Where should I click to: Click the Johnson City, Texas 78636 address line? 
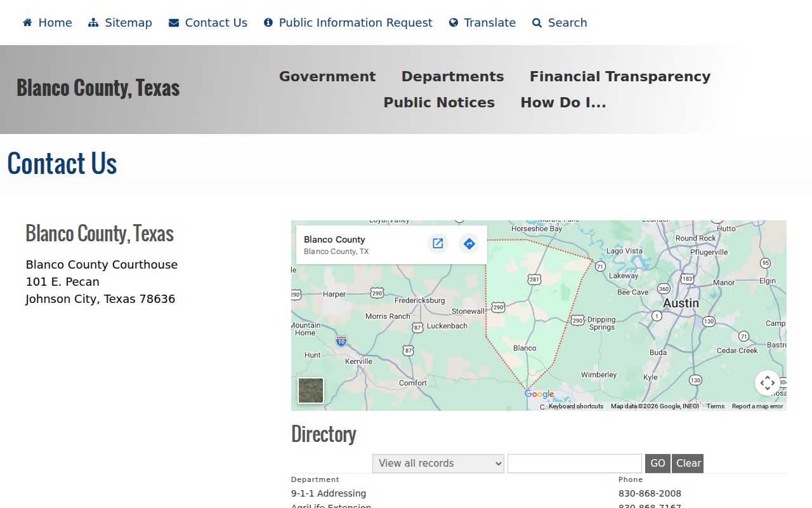pyautogui.click(x=100, y=299)
